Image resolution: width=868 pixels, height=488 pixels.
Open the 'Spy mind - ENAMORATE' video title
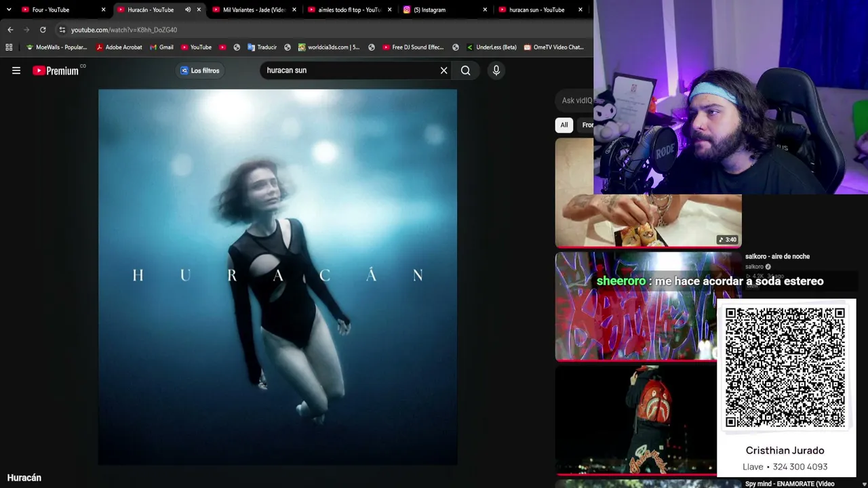[x=789, y=484]
